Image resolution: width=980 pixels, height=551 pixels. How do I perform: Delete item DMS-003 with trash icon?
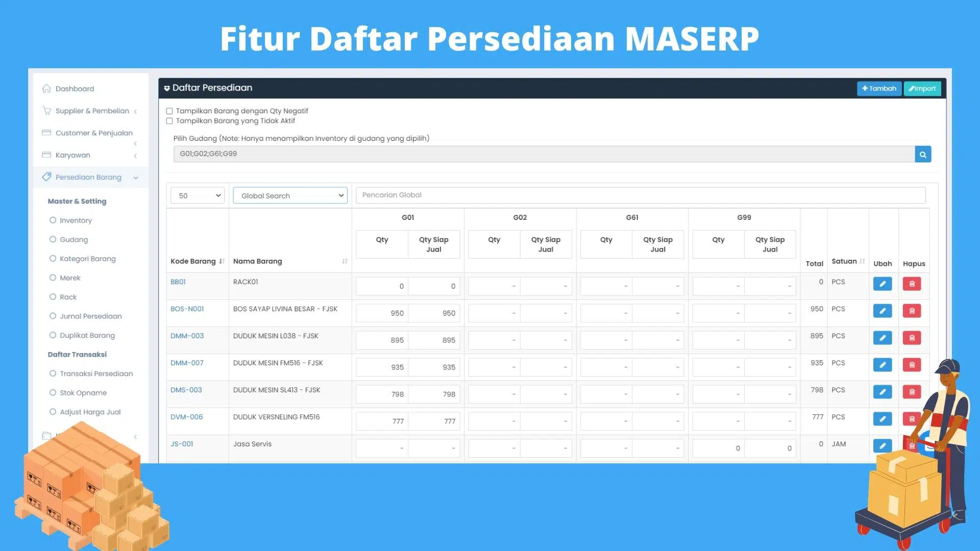(912, 392)
